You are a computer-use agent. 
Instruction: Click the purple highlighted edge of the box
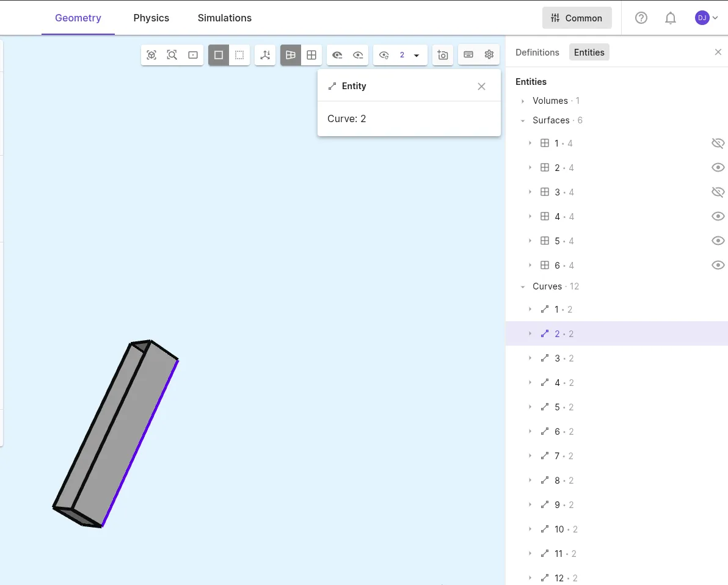[x=140, y=443]
